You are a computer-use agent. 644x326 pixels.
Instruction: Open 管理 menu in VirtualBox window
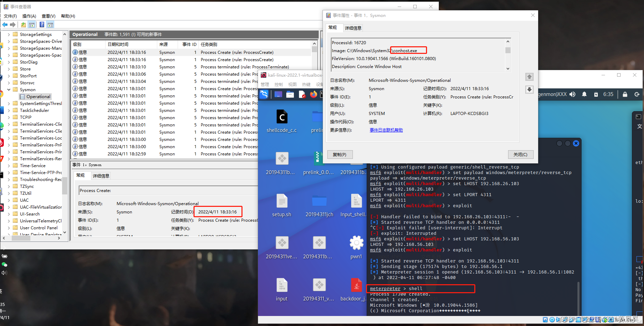(265, 85)
